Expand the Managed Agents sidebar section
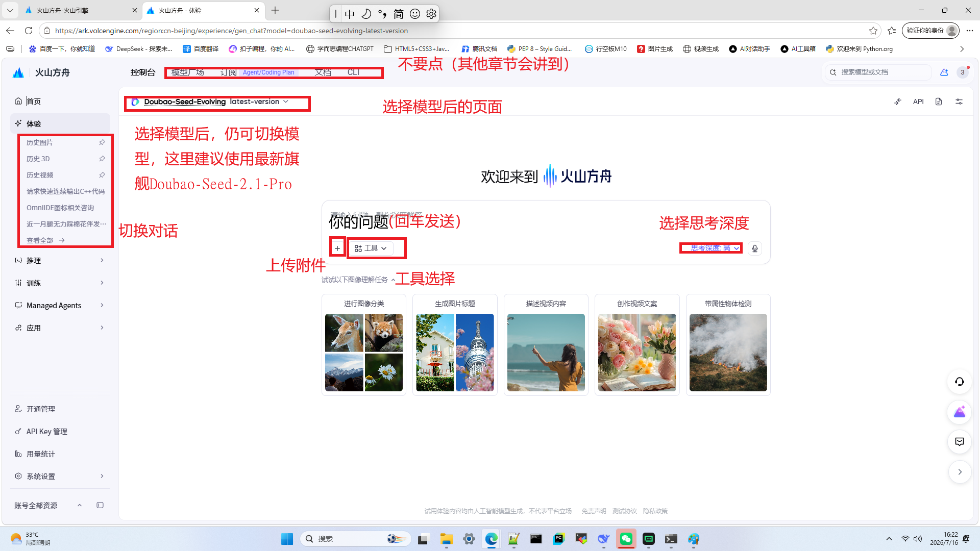980x551 pixels. coord(60,306)
